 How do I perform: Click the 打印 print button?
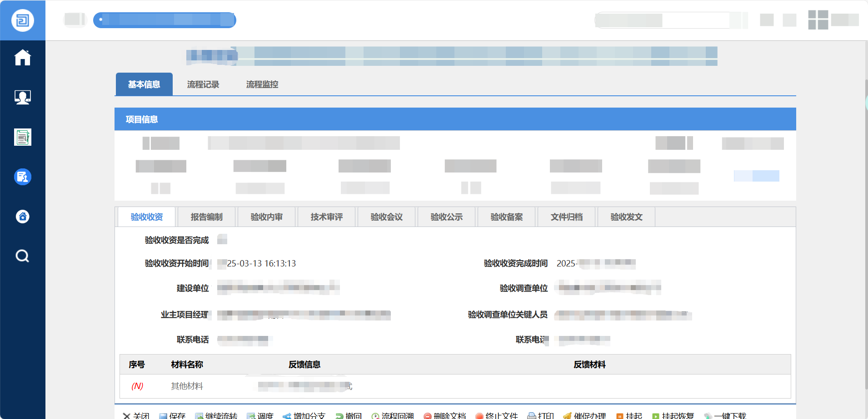pos(541,415)
